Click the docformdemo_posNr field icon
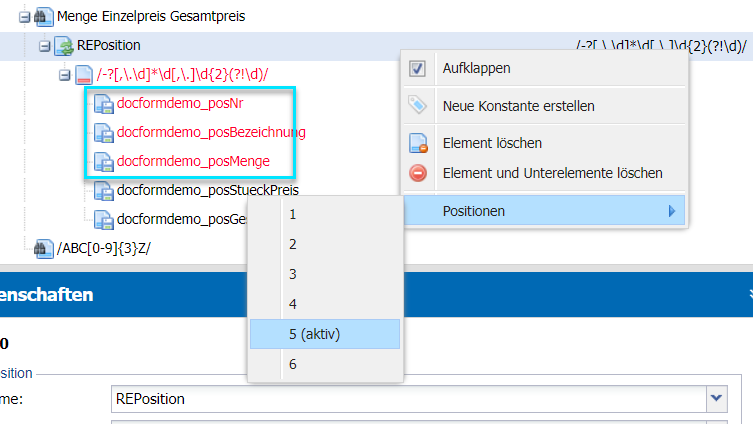This screenshot has height=424, width=753. click(104, 103)
